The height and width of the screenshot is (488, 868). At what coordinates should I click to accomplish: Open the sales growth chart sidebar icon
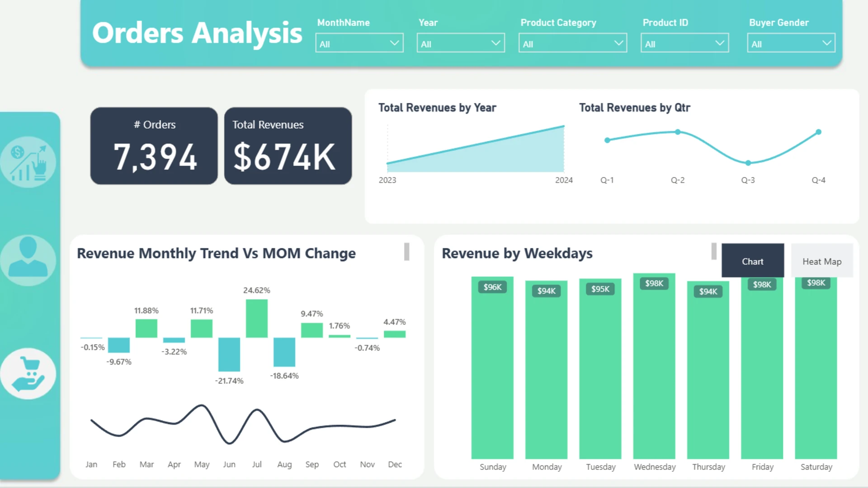coord(28,162)
